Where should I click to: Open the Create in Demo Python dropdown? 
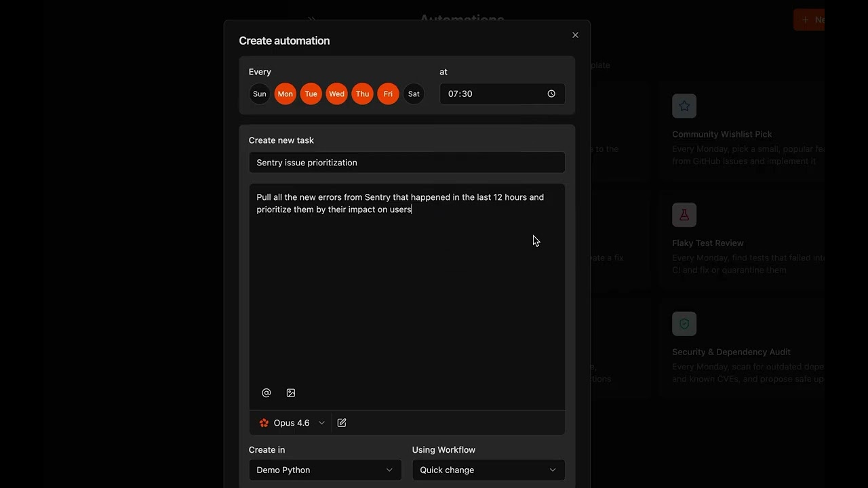click(x=325, y=470)
